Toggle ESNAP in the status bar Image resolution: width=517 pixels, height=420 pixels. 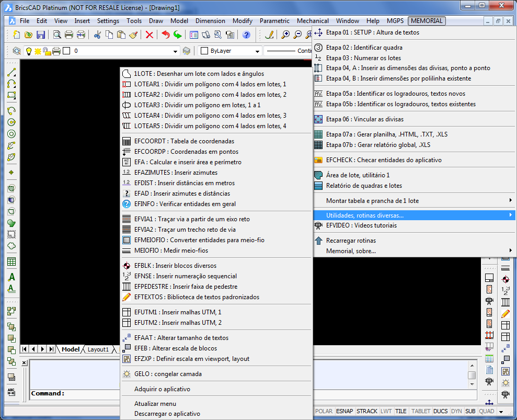tap(344, 411)
